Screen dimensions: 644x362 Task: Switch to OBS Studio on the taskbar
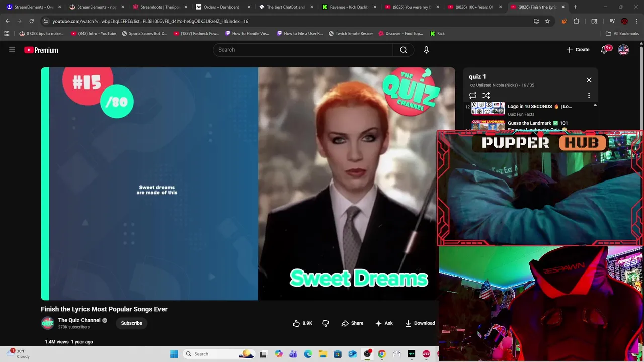(x=367, y=354)
